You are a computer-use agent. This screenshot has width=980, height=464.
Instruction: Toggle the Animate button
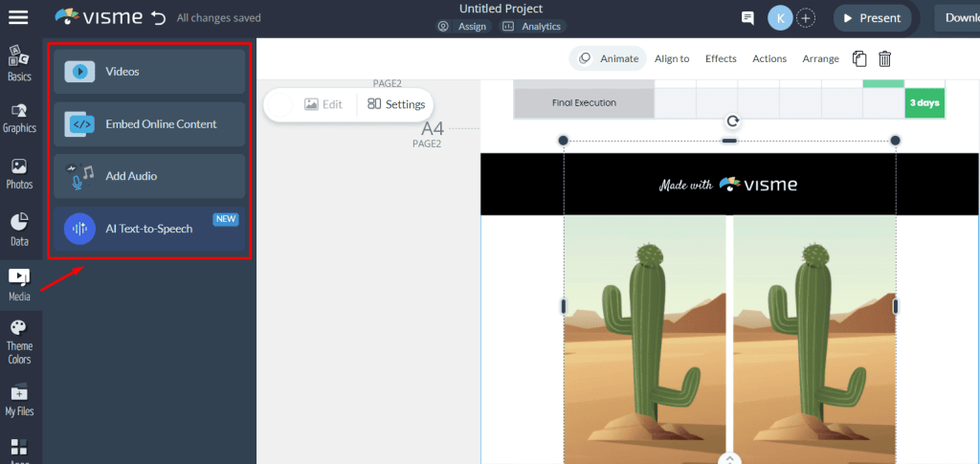point(609,58)
